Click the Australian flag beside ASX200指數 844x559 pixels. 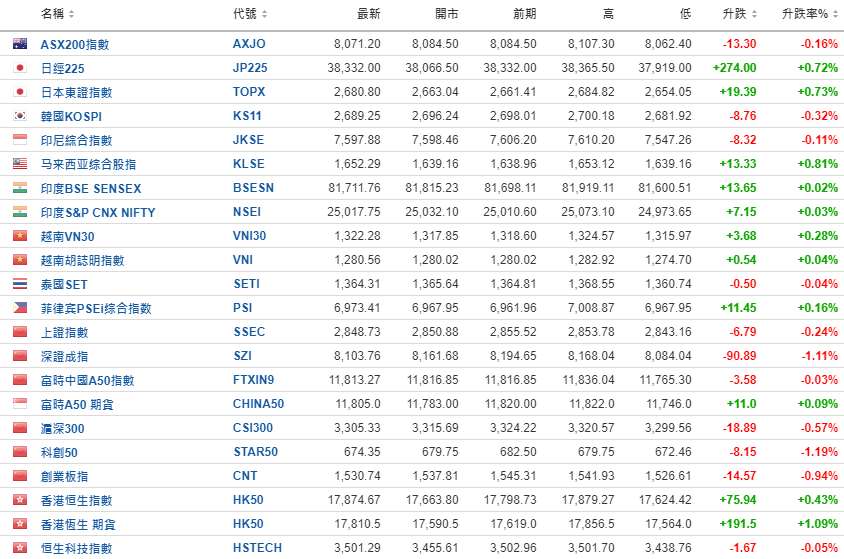point(19,44)
